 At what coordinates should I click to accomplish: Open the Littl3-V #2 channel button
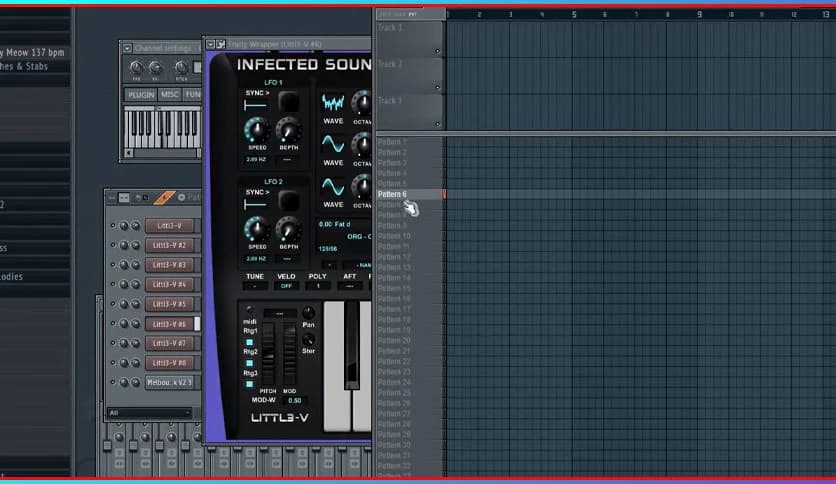169,245
